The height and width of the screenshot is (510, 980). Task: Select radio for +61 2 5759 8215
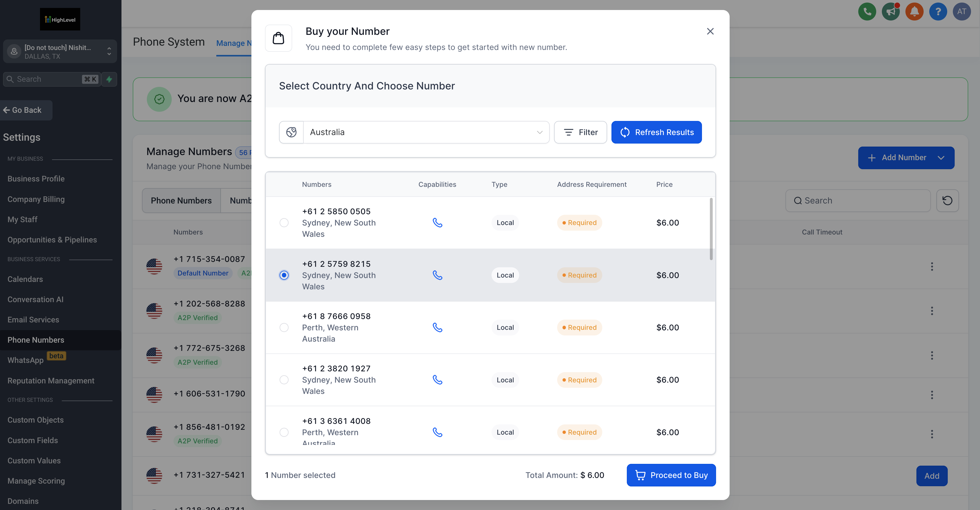coord(284,275)
